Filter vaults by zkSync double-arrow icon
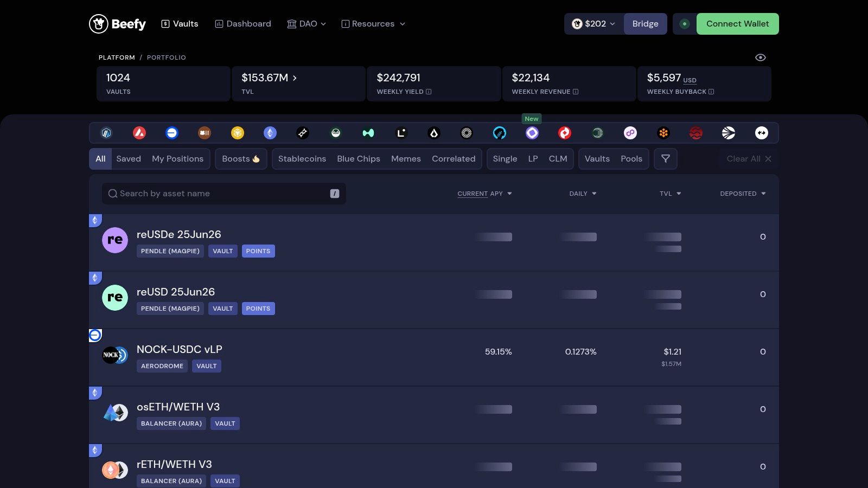Viewport: 868px width, 488px height. pyautogui.click(x=762, y=133)
